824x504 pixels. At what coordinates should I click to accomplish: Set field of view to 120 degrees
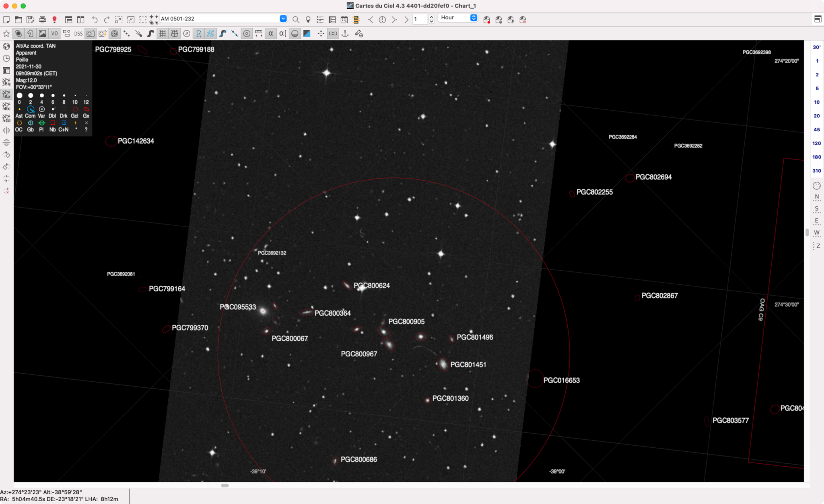[x=816, y=143]
